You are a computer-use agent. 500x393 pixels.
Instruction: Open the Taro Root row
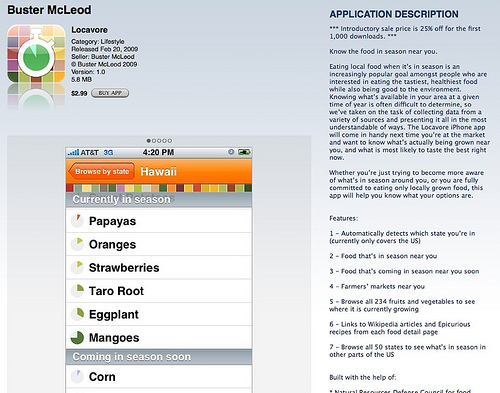click(x=159, y=291)
